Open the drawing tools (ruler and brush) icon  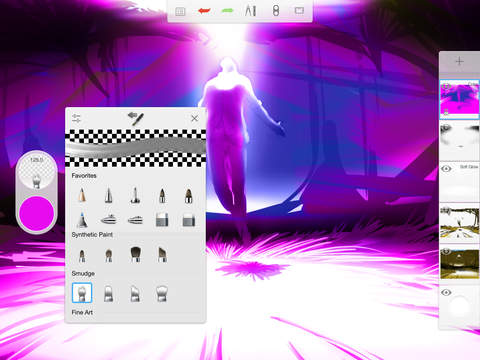pos(251,11)
